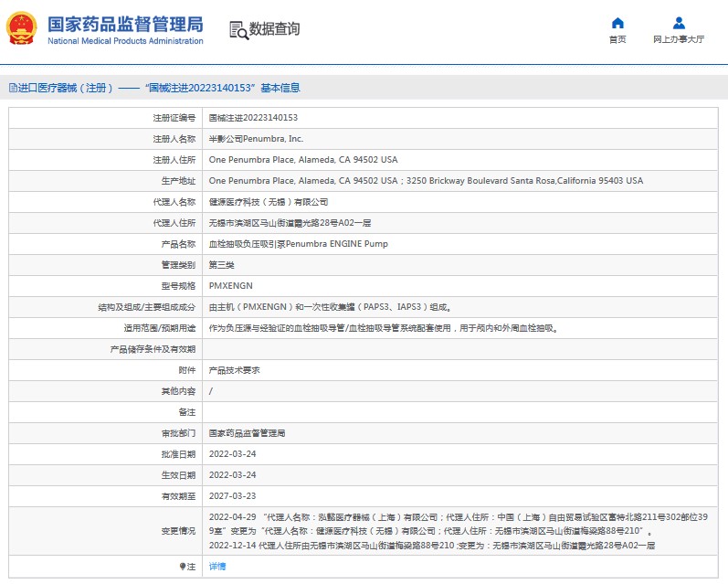Click National Medical Products Administration subtitle
The image size is (728, 584).
pos(125,41)
